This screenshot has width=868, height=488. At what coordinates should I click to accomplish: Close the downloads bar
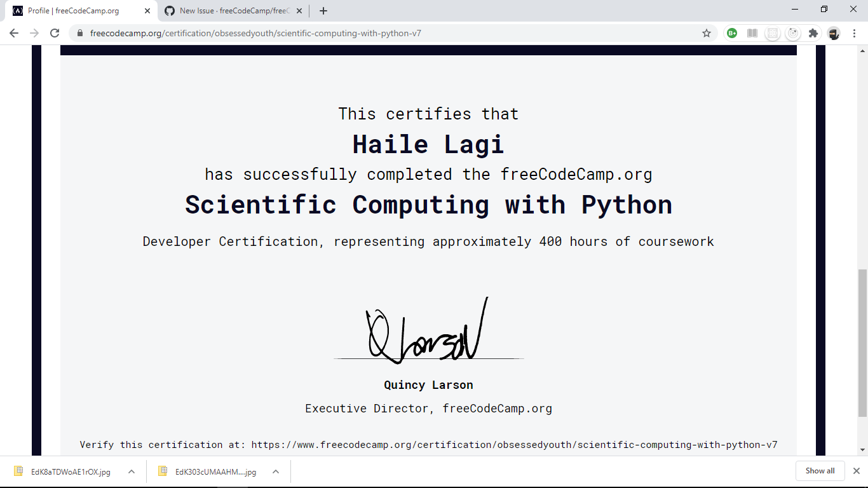[856, 471]
